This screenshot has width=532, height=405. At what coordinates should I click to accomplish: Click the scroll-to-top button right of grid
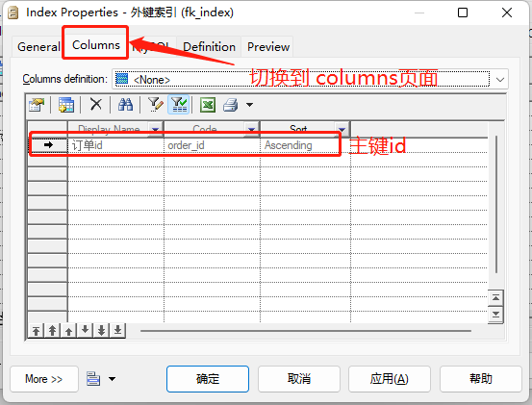pos(495,298)
